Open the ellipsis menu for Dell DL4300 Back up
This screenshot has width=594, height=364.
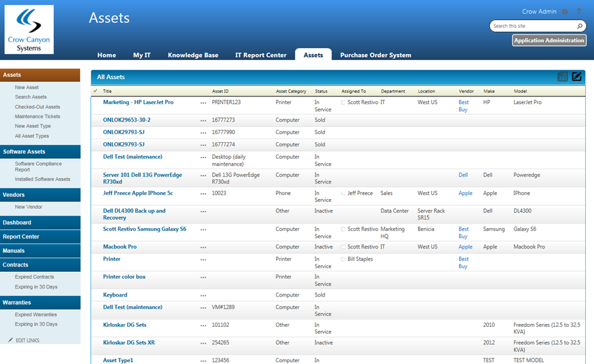pyautogui.click(x=204, y=211)
